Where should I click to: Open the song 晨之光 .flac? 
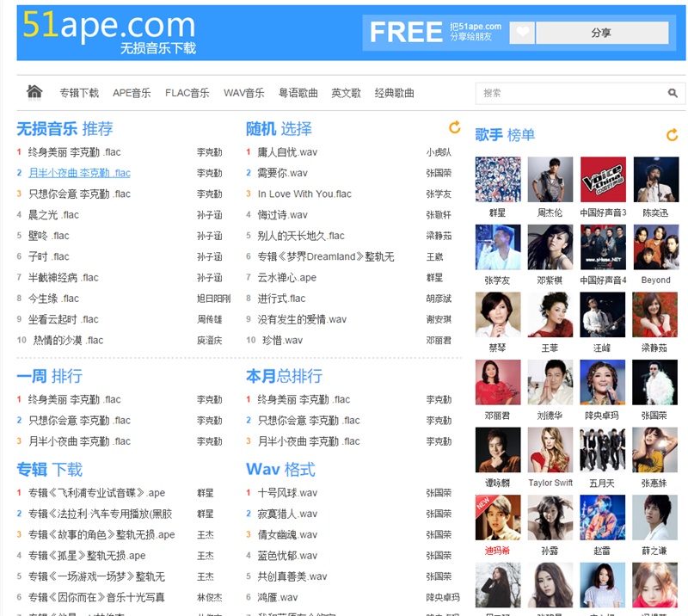pyautogui.click(x=53, y=215)
